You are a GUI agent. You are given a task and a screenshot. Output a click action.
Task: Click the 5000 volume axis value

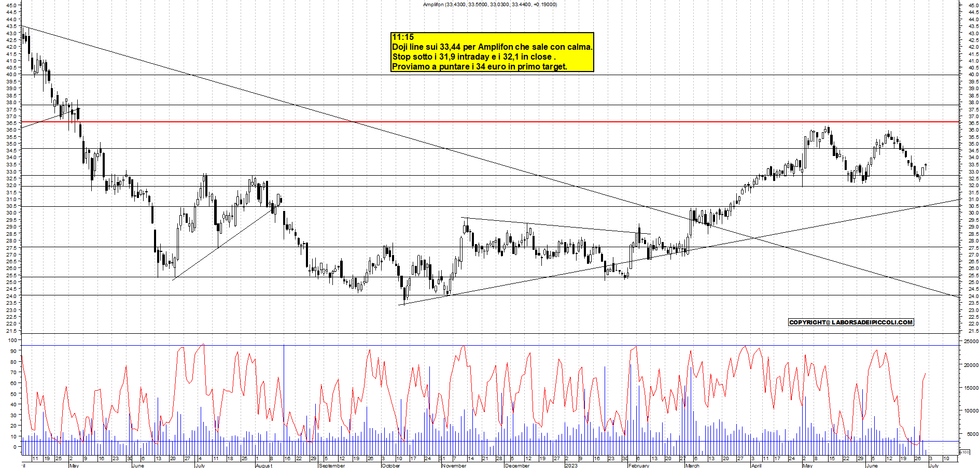tap(972, 434)
